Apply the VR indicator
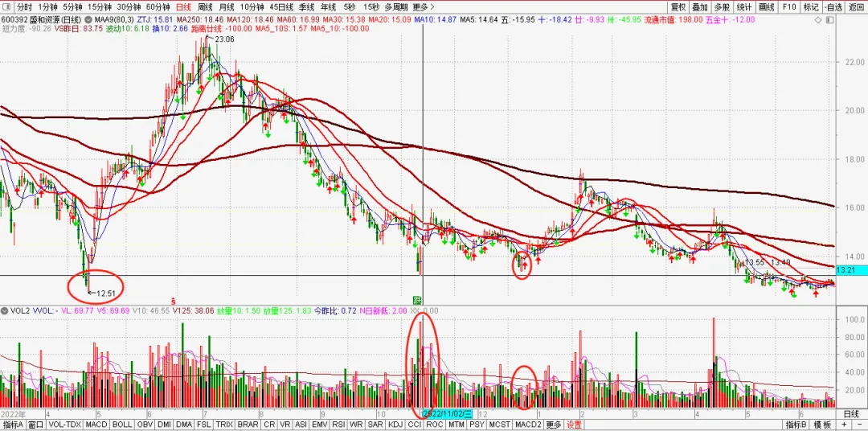The width and height of the screenshot is (868, 431). tap(285, 425)
